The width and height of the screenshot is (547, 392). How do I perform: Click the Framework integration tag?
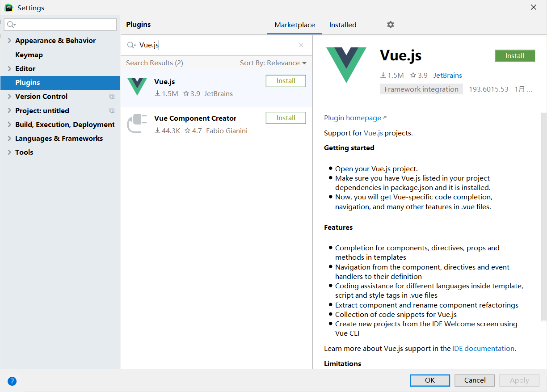click(x=421, y=89)
